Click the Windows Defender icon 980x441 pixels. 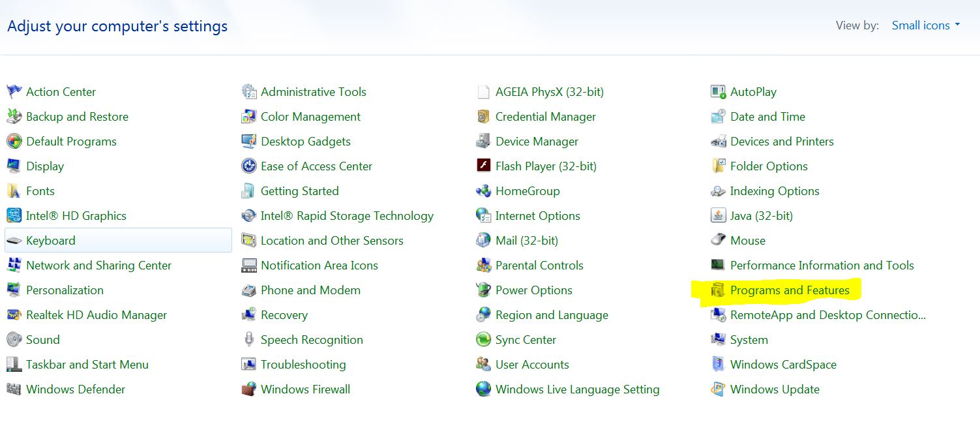click(x=14, y=389)
